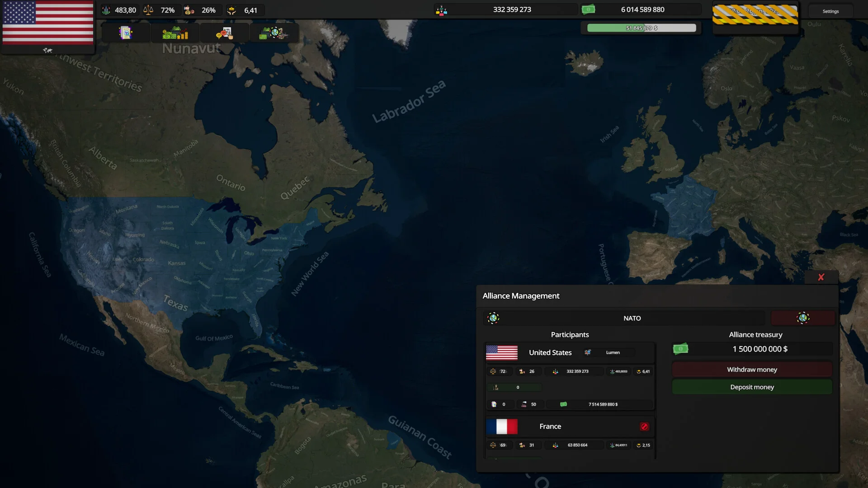Close the Alliance Management panel
868x488 pixels.
(821, 277)
